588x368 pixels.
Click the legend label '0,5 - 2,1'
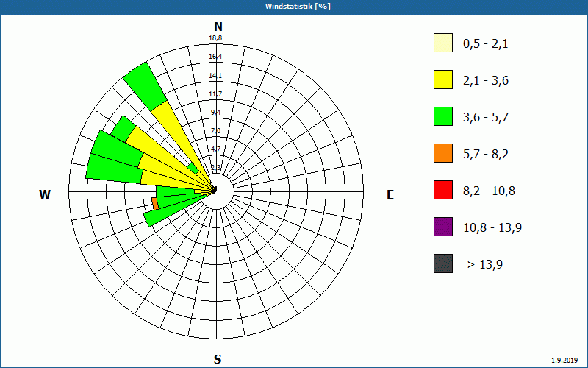click(486, 44)
